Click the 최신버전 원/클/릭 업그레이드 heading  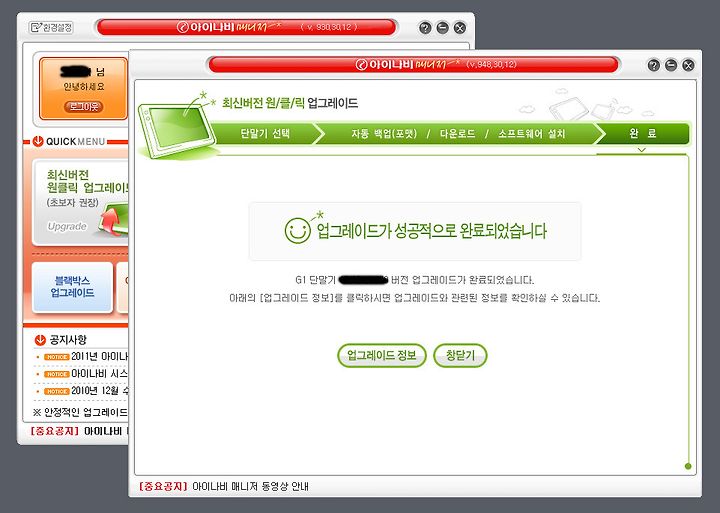290,103
